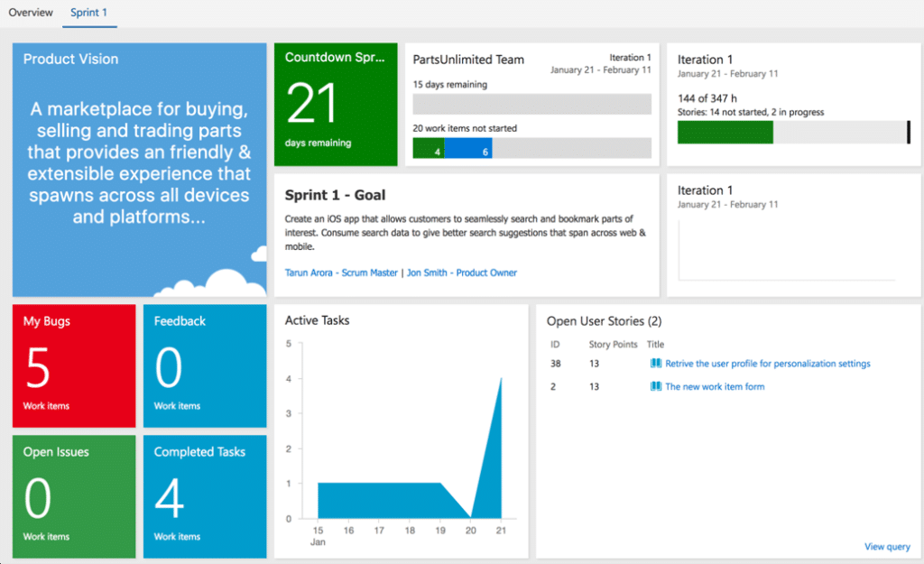Viewport: 924px width, 564px height.
Task: Select the Sprint 1 tab
Action: tap(89, 13)
